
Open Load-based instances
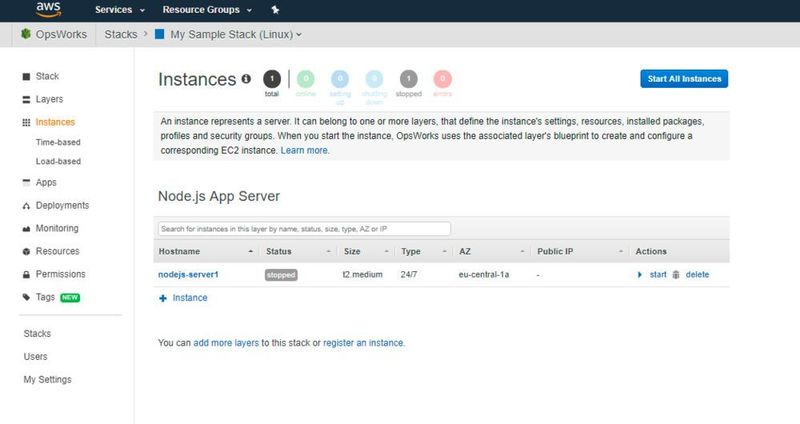pyautogui.click(x=58, y=161)
